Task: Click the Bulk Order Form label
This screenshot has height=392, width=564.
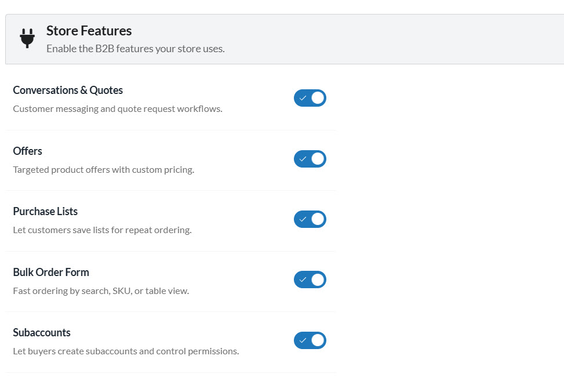Action: 51,272
